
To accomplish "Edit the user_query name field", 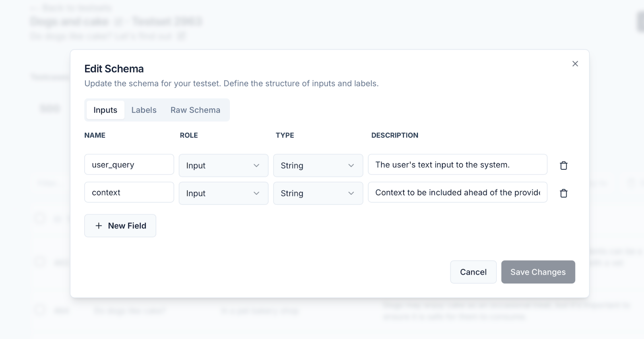I will coord(129,164).
